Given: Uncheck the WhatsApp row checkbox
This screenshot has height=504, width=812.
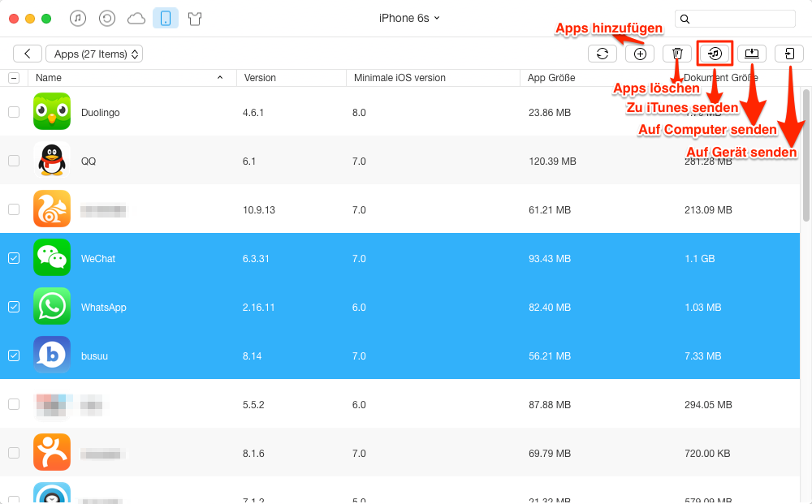Looking at the screenshot, I should [14, 306].
